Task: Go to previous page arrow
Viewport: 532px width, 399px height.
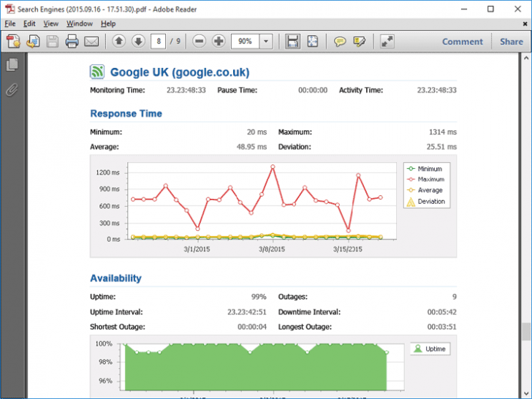Action: click(x=118, y=42)
